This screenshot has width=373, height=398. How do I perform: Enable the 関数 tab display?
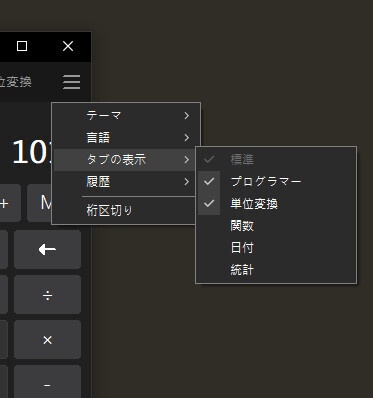276,226
